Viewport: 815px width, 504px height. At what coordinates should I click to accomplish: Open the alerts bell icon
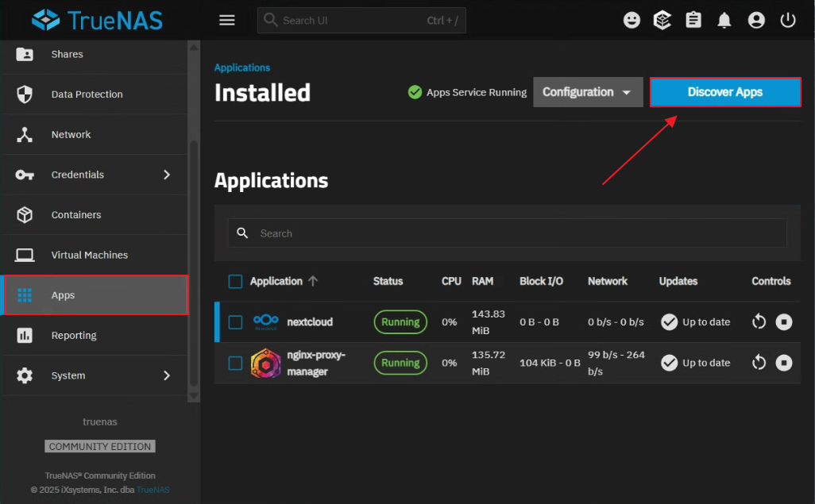(724, 21)
